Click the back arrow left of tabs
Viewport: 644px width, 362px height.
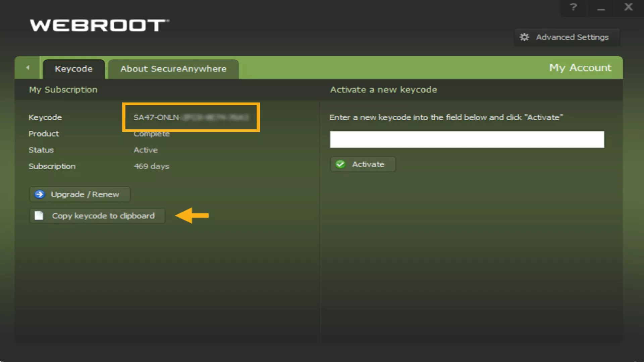point(28,68)
